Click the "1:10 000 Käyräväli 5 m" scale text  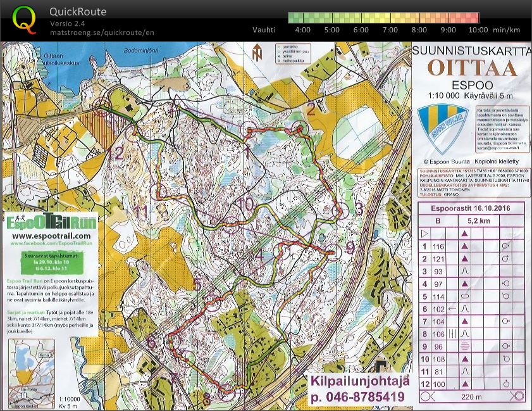pos(470,96)
